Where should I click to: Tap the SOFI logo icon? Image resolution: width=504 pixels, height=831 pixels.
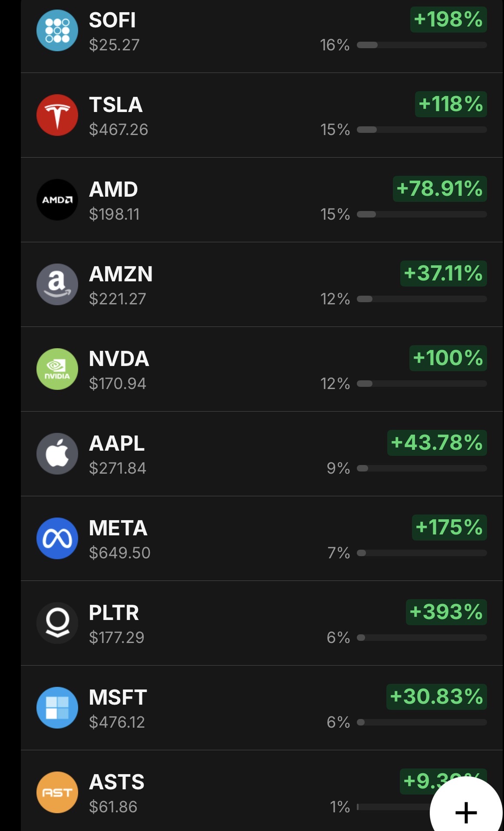[x=57, y=30]
